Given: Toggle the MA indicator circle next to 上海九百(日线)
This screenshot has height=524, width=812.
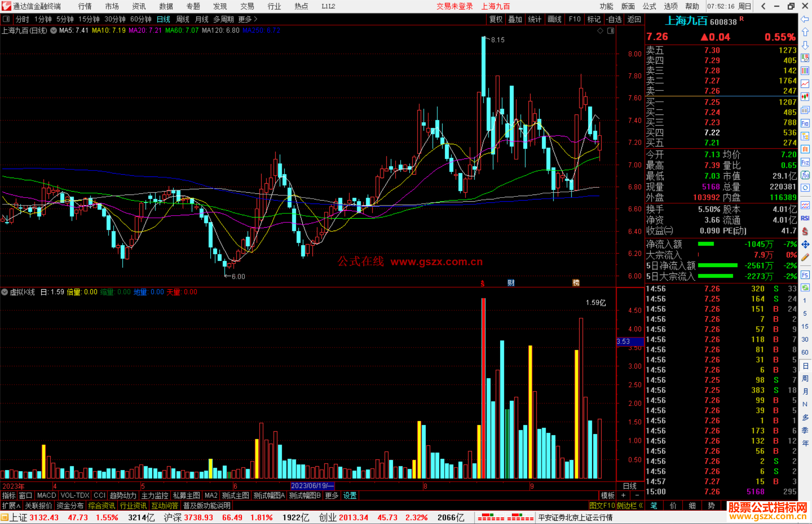Looking at the screenshot, I should tap(54, 30).
